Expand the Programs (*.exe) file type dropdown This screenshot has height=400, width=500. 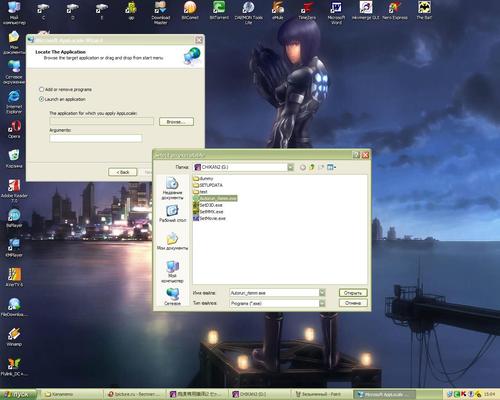tap(322, 303)
